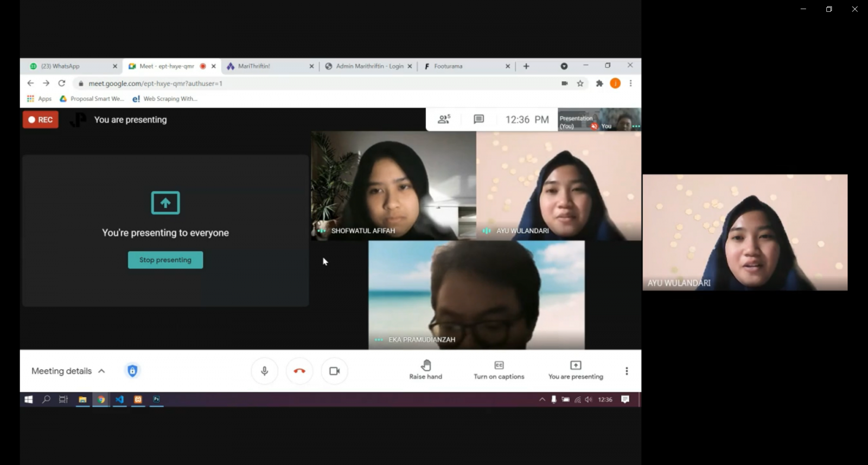Image resolution: width=868 pixels, height=465 pixels.
Task: Open the Meet more options menu
Action: [x=627, y=371]
